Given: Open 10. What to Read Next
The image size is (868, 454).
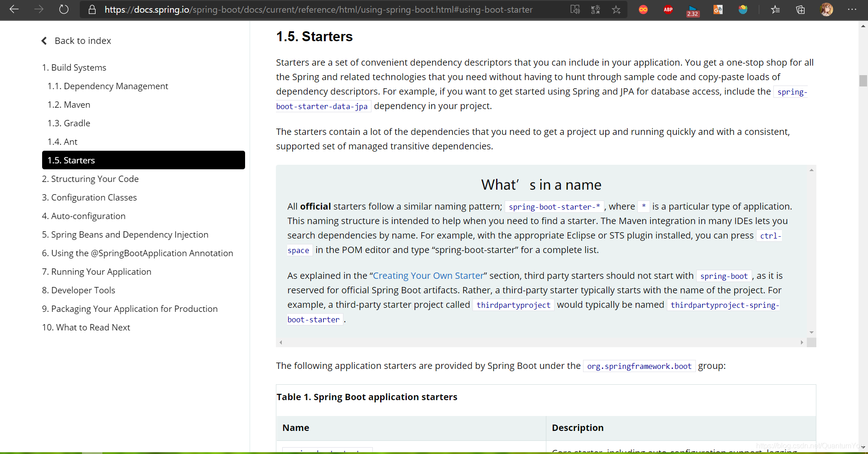Looking at the screenshot, I should coord(86,327).
